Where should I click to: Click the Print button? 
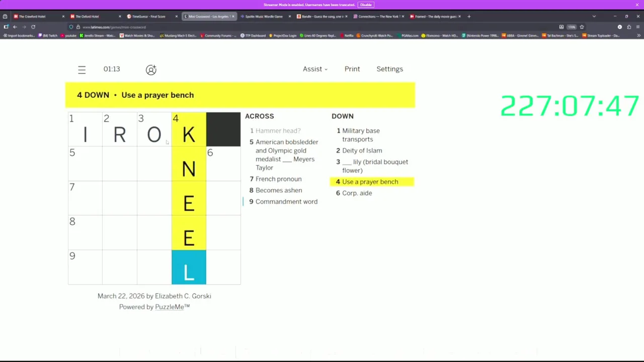[352, 69]
